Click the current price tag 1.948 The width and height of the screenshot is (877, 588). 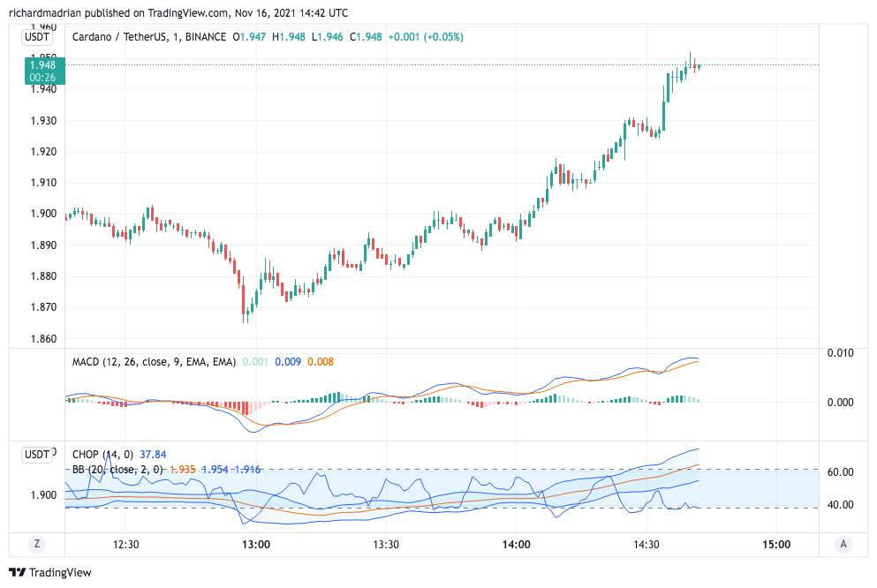pyautogui.click(x=42, y=64)
